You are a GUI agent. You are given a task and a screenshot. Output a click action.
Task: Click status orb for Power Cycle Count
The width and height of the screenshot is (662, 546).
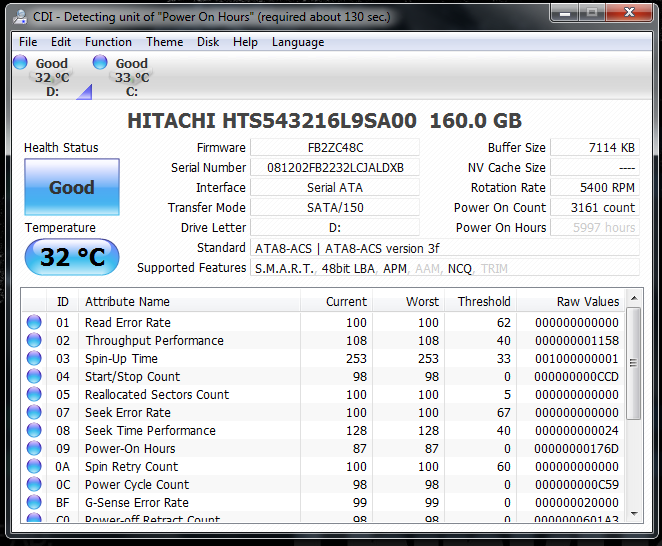(34, 484)
